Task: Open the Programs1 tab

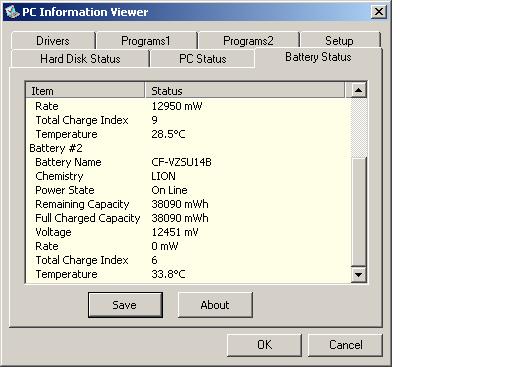Action: 146,41
